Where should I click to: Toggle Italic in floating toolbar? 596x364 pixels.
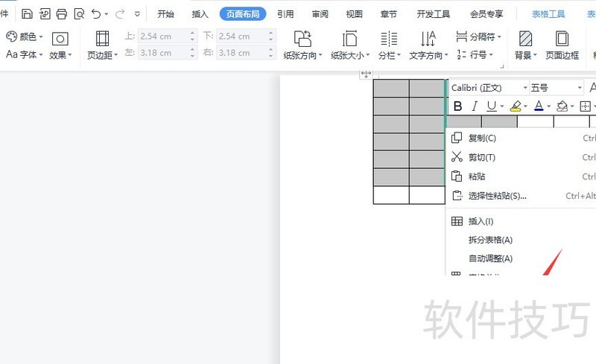tap(475, 106)
